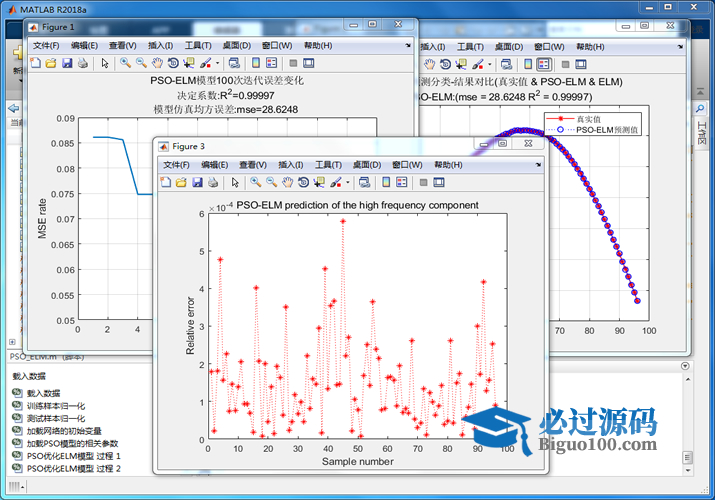This screenshot has height=500, width=715.
Task: Open 编辑(E) menu in Figure 3
Action: [214, 165]
